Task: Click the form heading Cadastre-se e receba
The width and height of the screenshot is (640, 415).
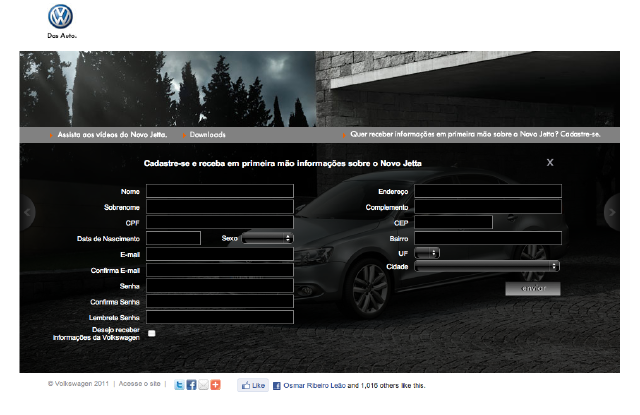Action: (282, 164)
